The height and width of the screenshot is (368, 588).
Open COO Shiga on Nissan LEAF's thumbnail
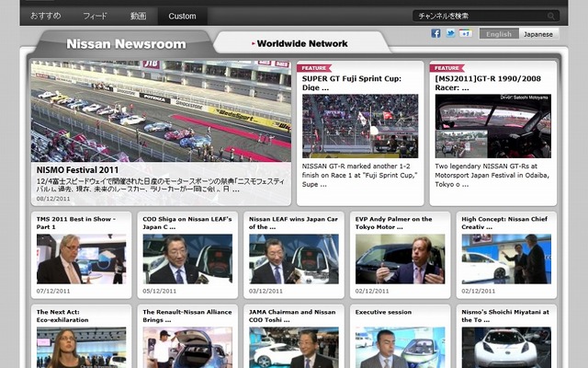pos(187,259)
